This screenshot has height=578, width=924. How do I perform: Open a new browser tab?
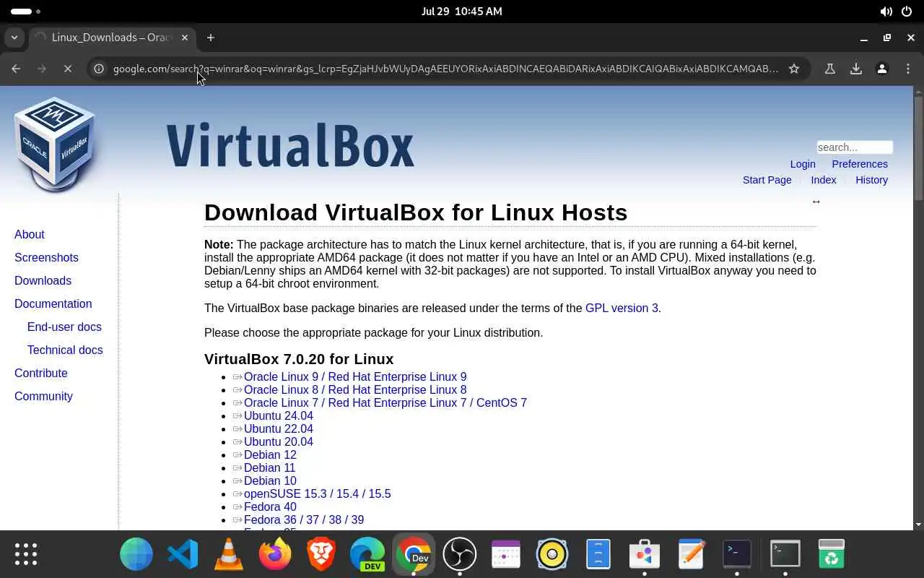coord(211,38)
